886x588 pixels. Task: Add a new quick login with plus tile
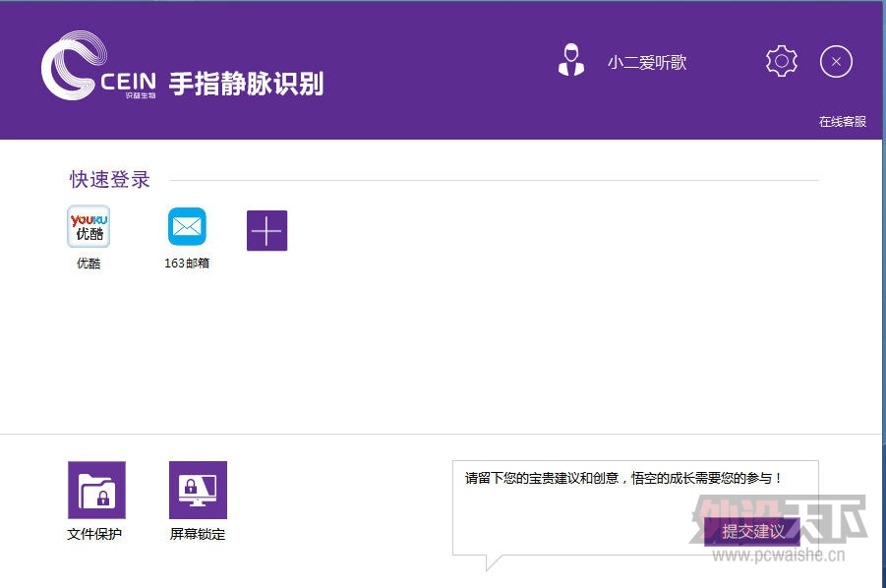pos(266,230)
